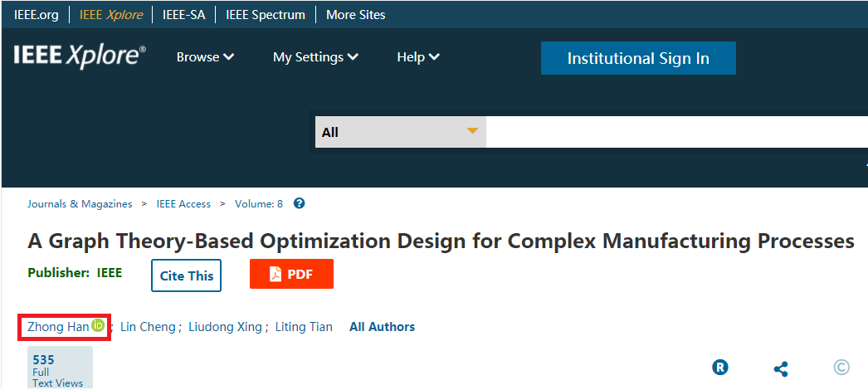Select IEEE Xplore in top site bar
The image size is (868, 390).
pyautogui.click(x=110, y=15)
